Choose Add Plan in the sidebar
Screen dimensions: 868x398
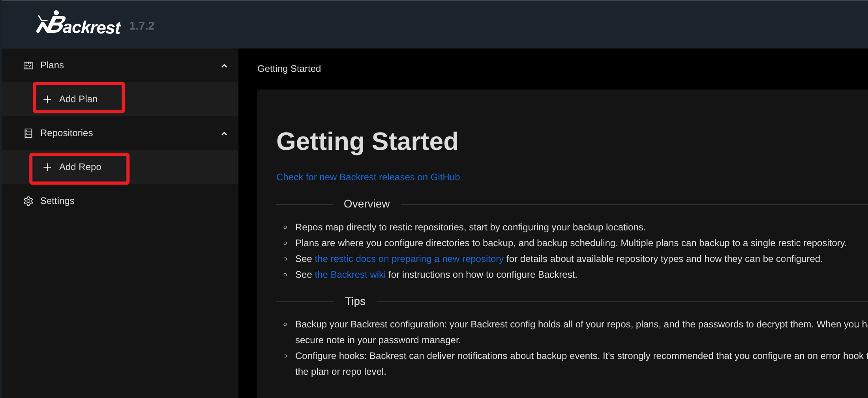coord(78,99)
